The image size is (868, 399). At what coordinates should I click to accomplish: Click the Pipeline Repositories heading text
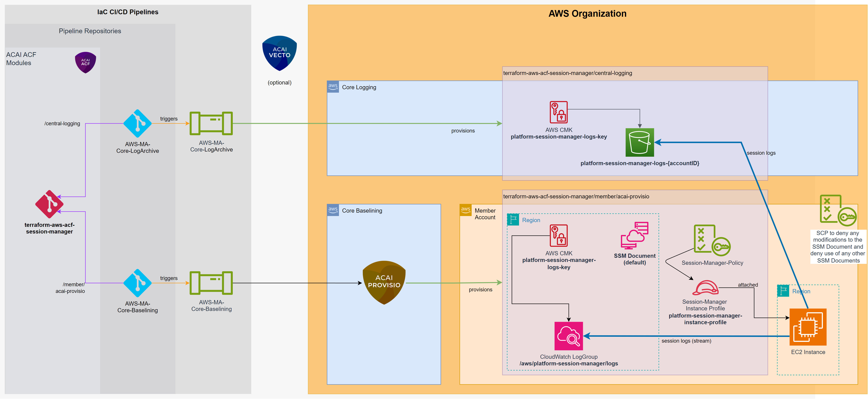(x=90, y=31)
